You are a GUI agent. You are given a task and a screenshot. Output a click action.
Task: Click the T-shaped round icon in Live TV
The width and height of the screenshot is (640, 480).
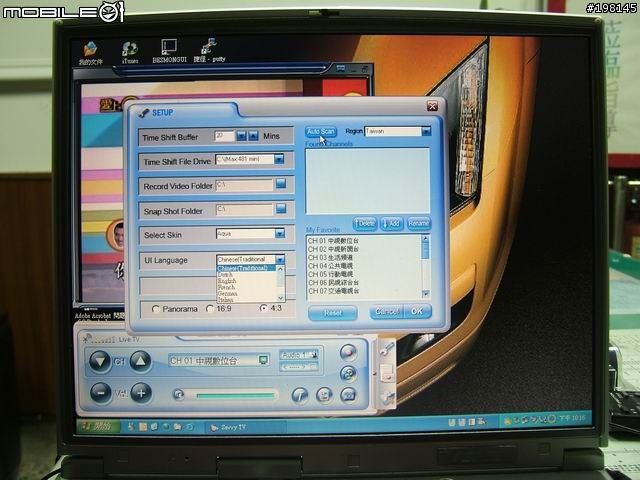point(300,395)
